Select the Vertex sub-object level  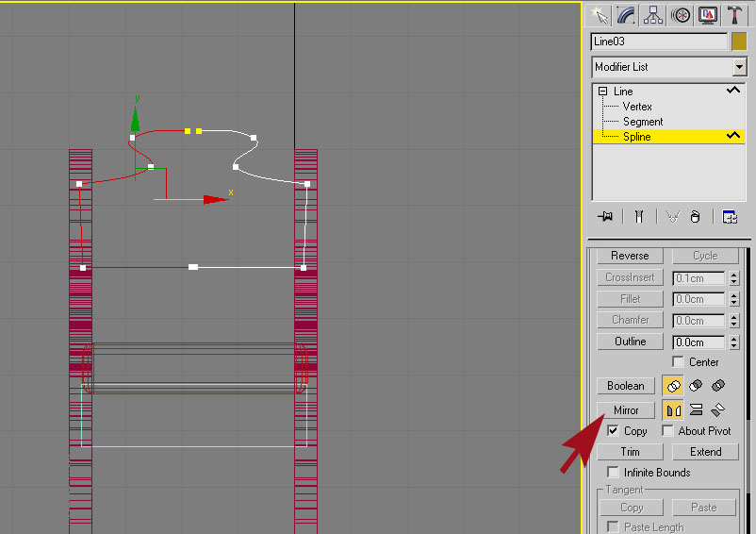point(637,107)
